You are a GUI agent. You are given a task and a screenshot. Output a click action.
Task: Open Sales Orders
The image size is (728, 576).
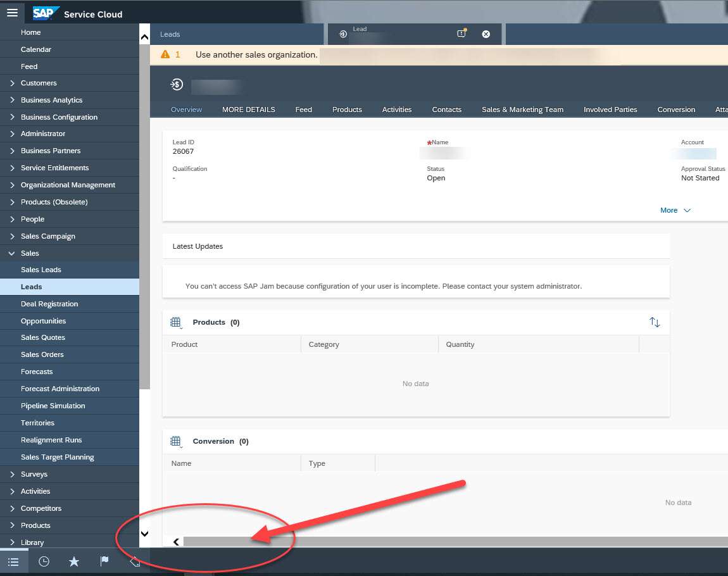[70, 354]
